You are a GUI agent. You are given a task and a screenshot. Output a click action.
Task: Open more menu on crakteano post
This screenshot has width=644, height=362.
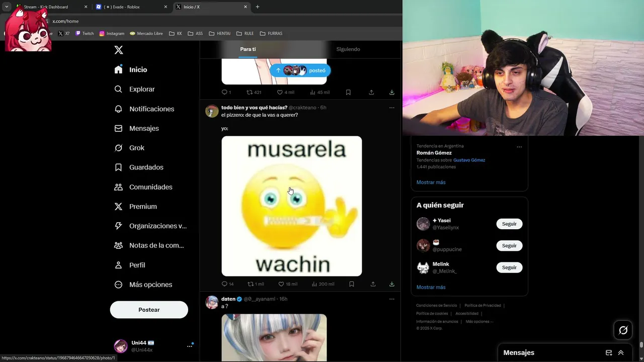pos(391,108)
